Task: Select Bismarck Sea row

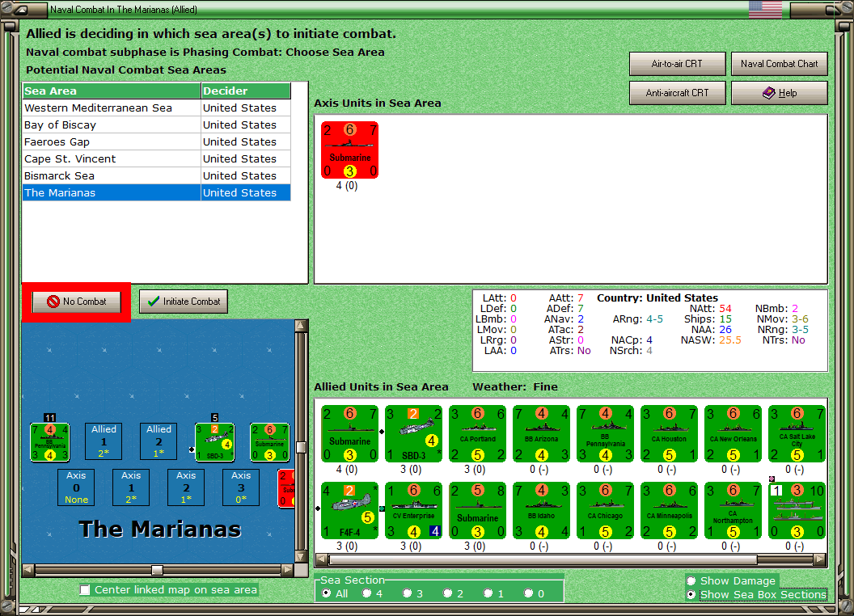Action: 156,175
